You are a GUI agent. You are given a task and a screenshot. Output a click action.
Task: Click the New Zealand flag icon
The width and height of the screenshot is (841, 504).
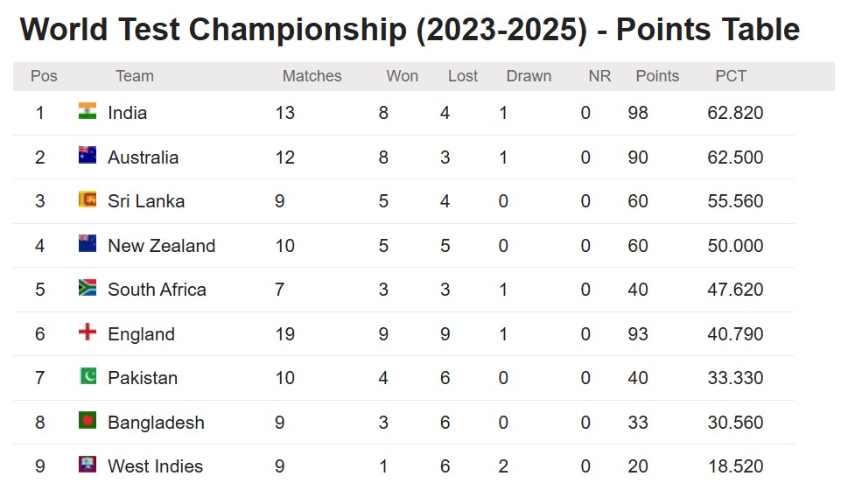[x=88, y=243]
